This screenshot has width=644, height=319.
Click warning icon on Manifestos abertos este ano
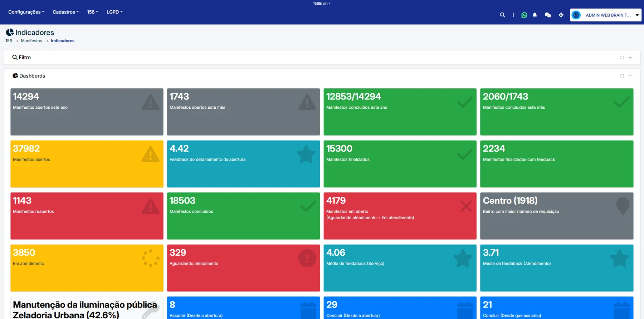(x=151, y=102)
